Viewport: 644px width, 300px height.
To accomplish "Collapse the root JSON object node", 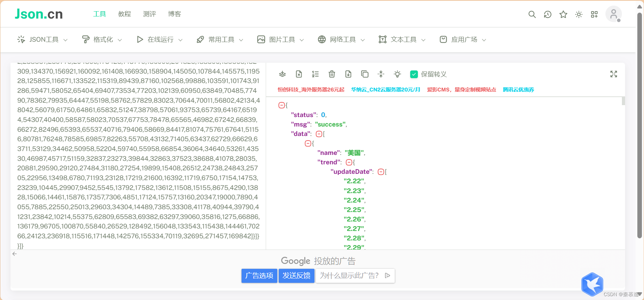I will 281,105.
